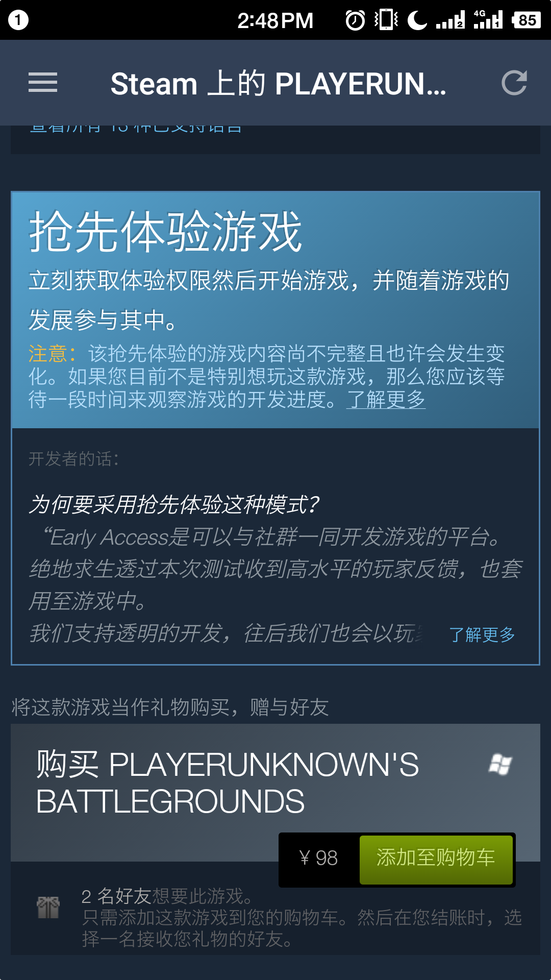Tap the 2 名好友 wishlist friends text
This screenshot has height=980, width=551.
(116, 896)
